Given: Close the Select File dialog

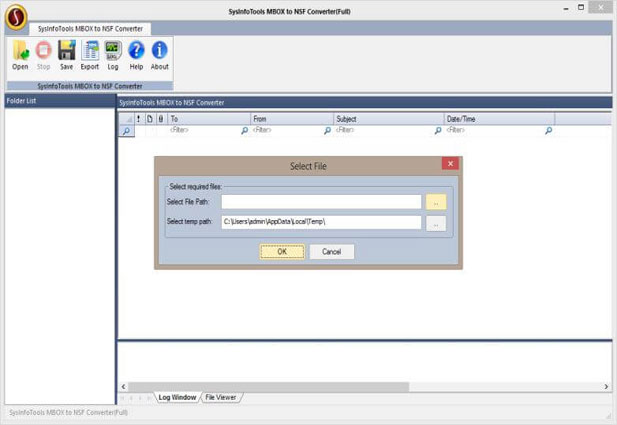Looking at the screenshot, I should click(x=450, y=163).
